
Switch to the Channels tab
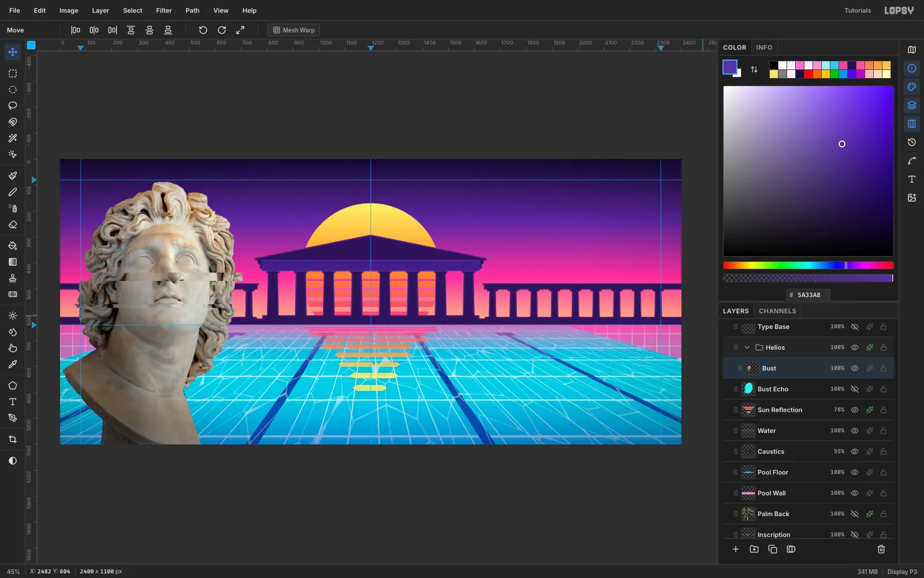tap(777, 311)
